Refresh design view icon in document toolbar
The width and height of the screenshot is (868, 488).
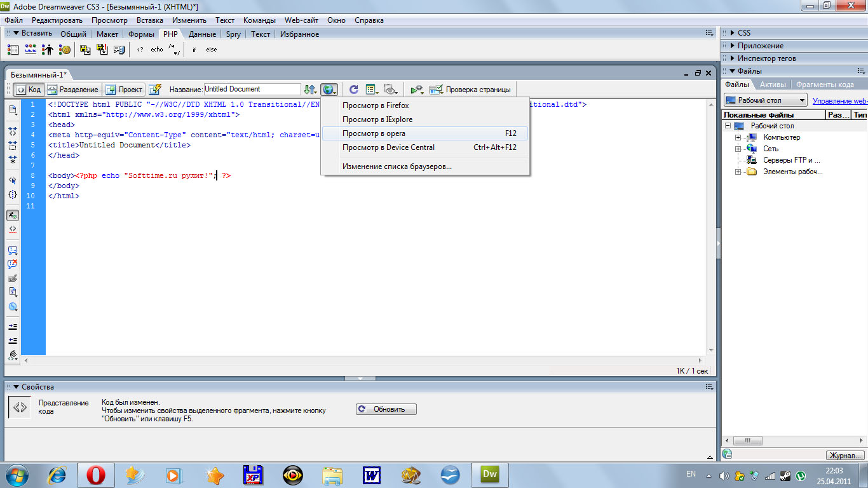354,90
